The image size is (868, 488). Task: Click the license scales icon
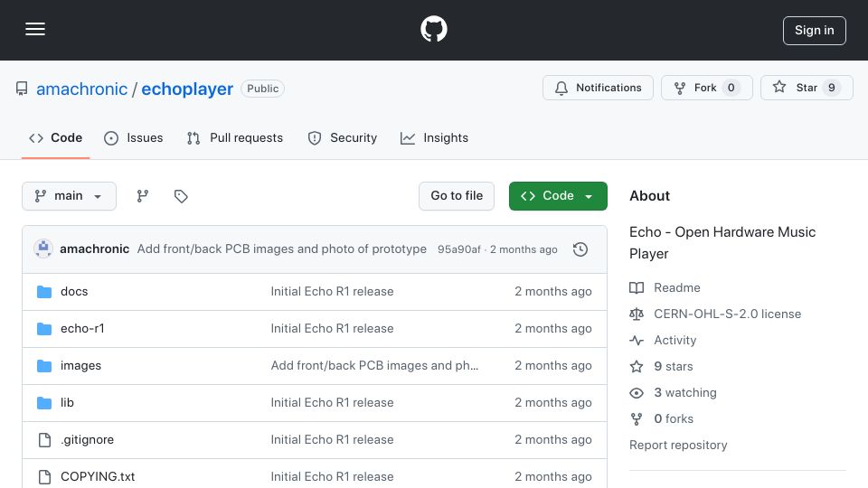point(637,314)
